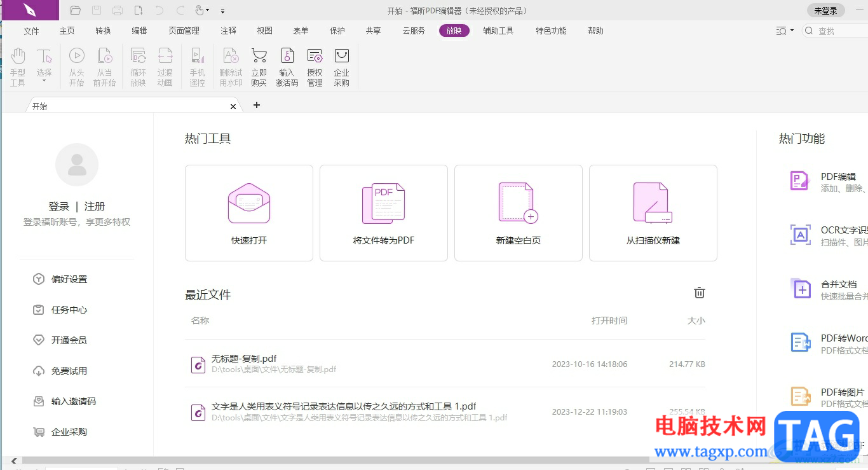
Task: Open recent file 无标题-复制.pdf
Action: tap(244, 359)
